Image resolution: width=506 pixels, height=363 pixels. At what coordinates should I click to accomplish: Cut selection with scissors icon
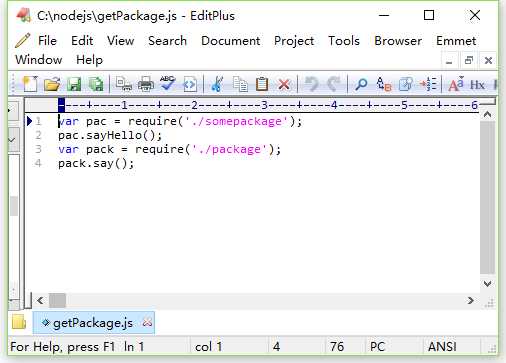click(217, 84)
